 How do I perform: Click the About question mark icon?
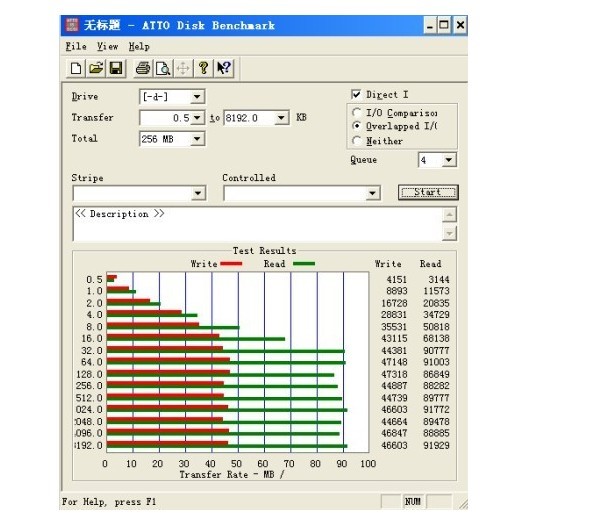[204, 68]
